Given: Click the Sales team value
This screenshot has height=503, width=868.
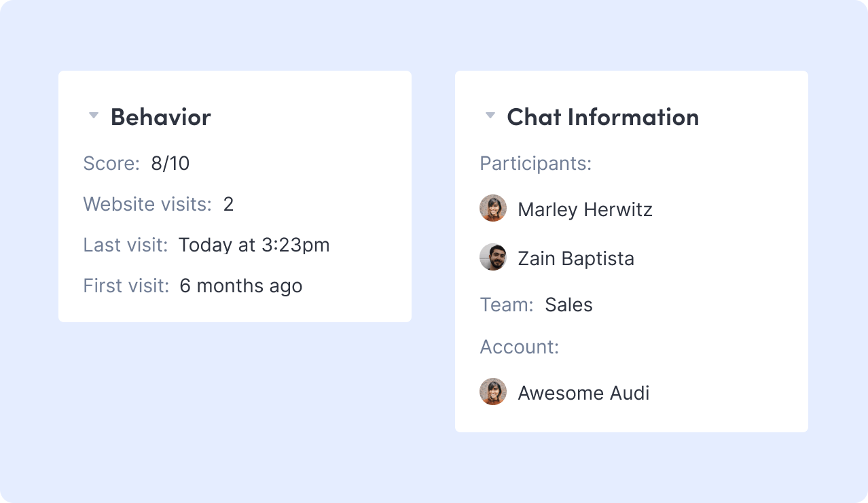Looking at the screenshot, I should 569,305.
